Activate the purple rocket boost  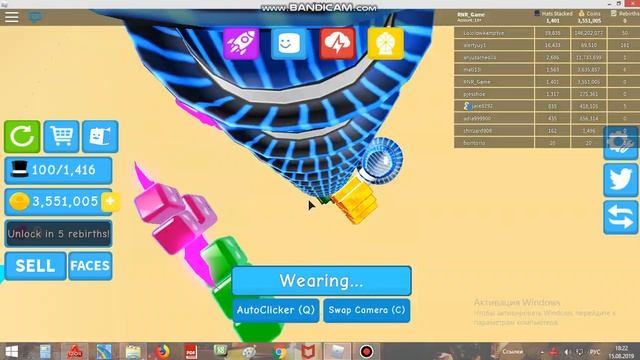(241, 44)
